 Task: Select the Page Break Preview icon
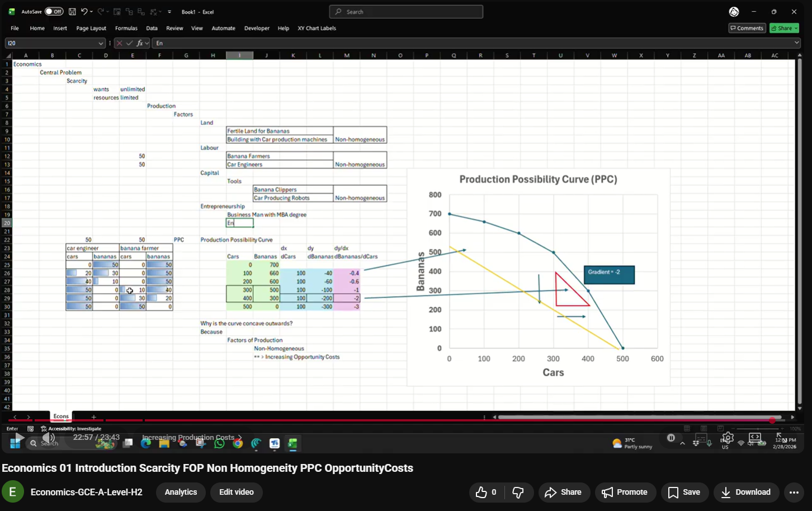pyautogui.click(x=720, y=429)
